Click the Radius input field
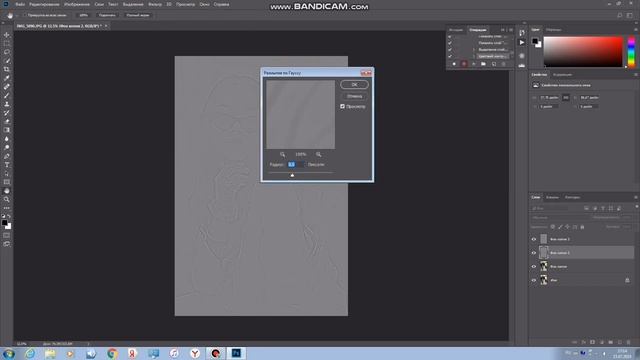Screen dimensions: 640x360 click(x=296, y=164)
